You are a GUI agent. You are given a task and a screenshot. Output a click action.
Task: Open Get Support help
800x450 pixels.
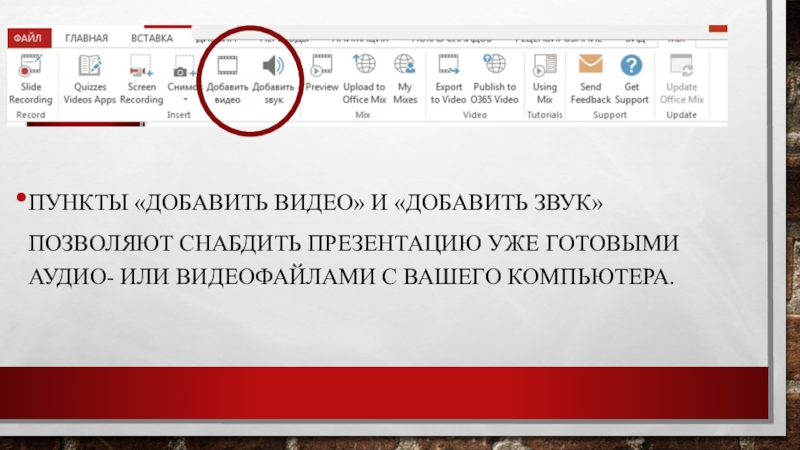pos(631,78)
